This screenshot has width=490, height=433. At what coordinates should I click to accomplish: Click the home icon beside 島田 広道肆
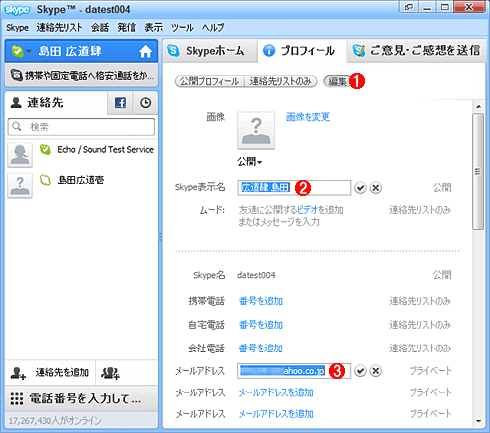pos(145,51)
